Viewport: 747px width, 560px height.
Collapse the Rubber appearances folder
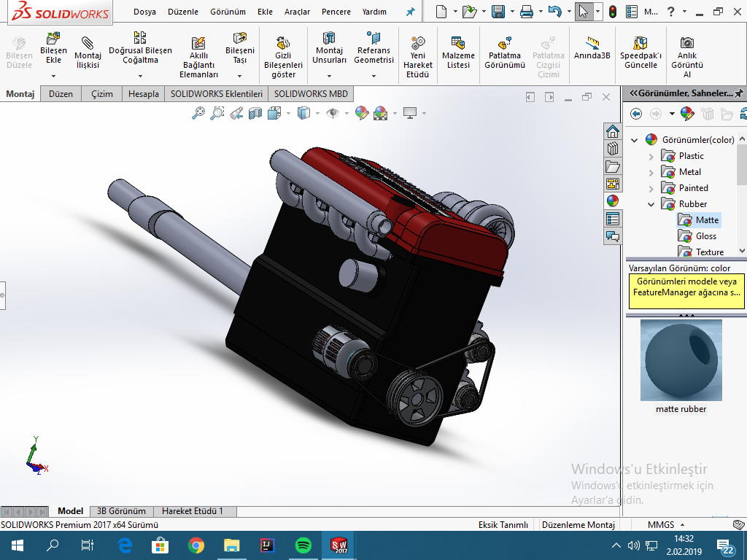tap(651, 205)
